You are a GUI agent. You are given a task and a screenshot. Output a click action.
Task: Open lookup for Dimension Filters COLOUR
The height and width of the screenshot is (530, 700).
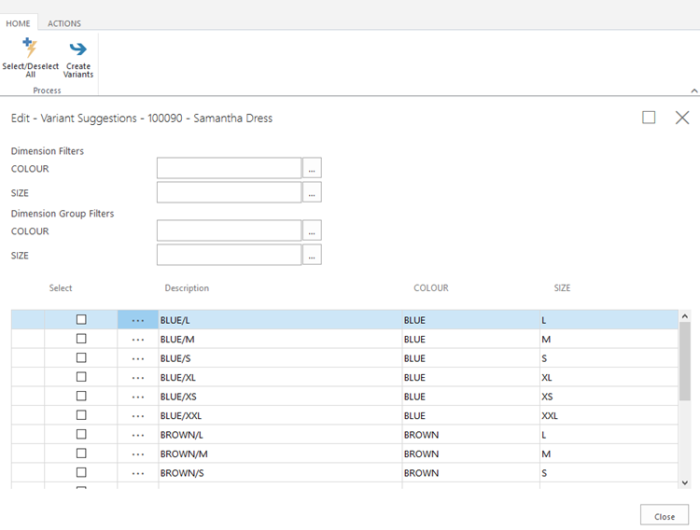313,169
